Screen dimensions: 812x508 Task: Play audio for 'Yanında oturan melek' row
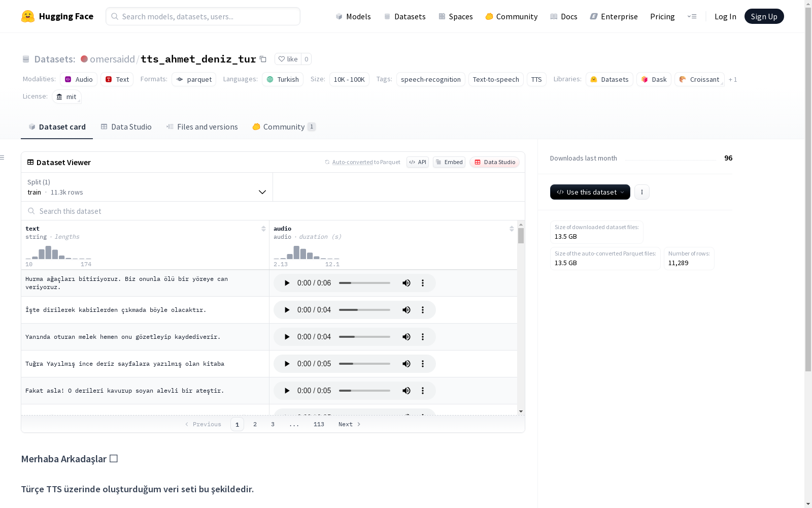pos(287,337)
